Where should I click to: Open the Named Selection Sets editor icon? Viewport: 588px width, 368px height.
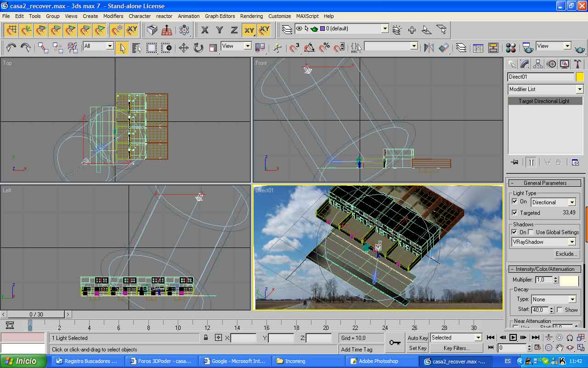(x=356, y=47)
